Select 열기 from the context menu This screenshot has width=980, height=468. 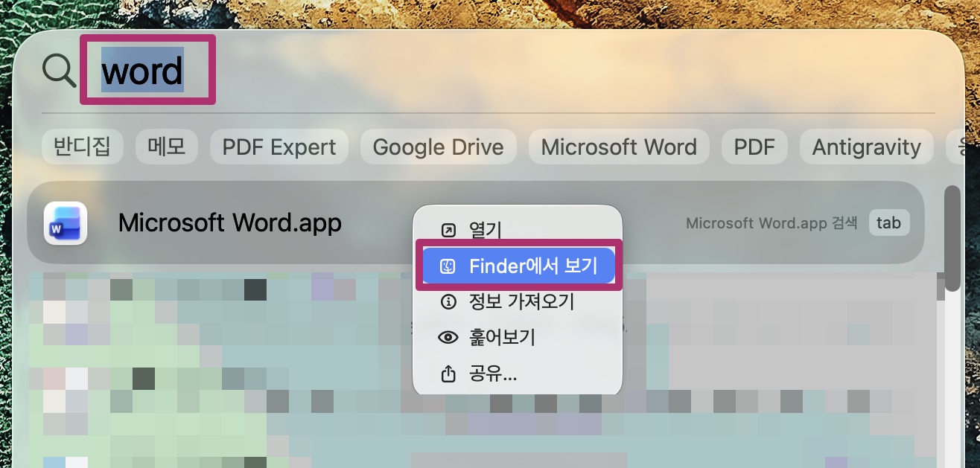point(484,230)
